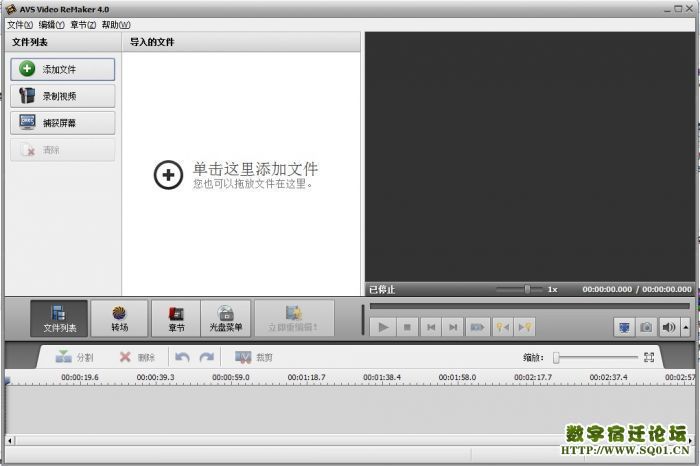Image resolution: width=700 pixels, height=466 pixels.
Task: Click the 添加文件 (add file) button
Action: pos(62,69)
